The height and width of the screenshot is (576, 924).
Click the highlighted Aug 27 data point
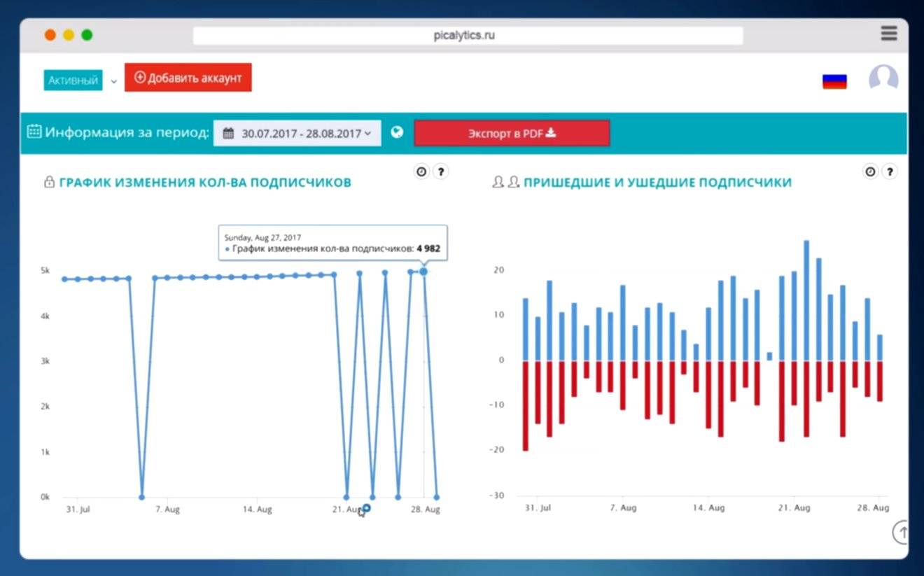(x=423, y=271)
